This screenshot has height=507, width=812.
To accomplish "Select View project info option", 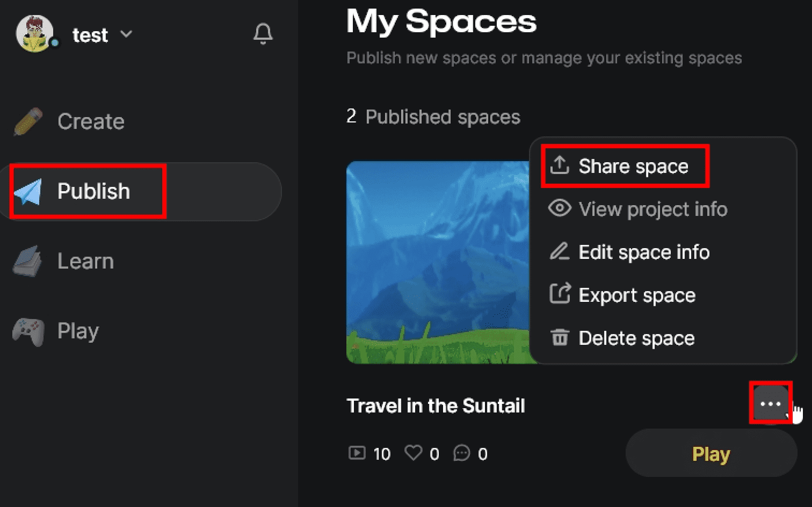I will pyautogui.click(x=653, y=209).
